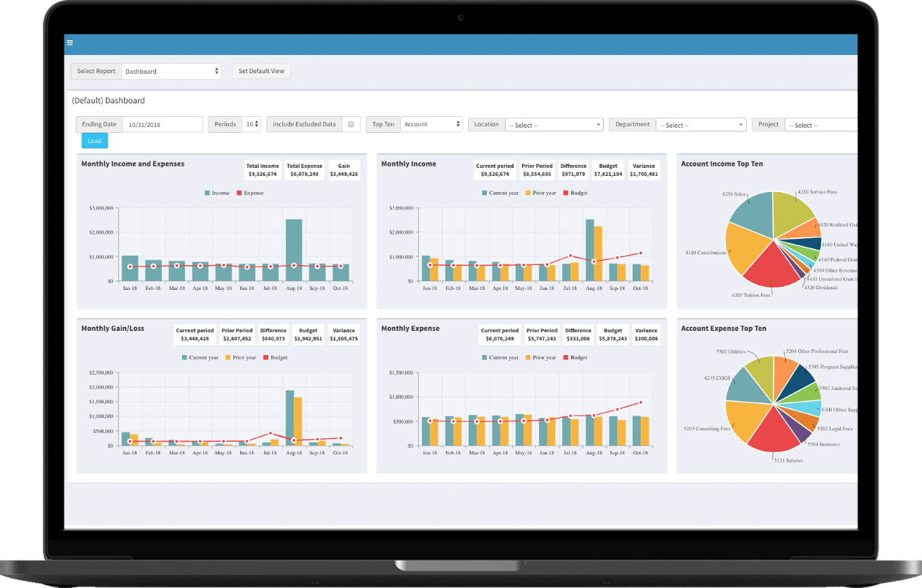Expand the Location filter dropdown
Viewport: 922px width, 588px height.
[553, 124]
